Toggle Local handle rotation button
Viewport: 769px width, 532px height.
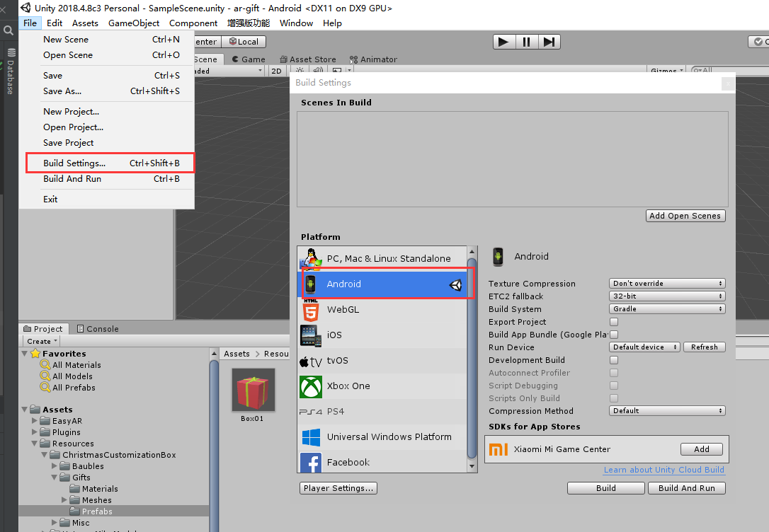coord(244,42)
